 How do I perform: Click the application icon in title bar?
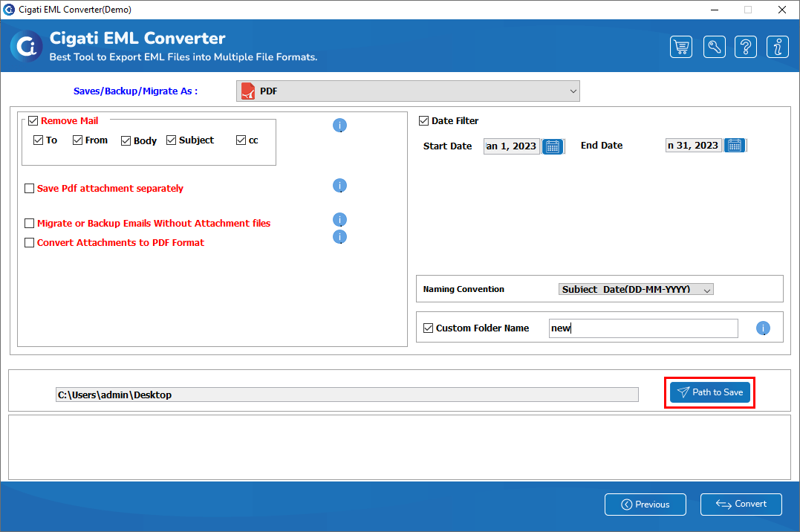[9, 9]
